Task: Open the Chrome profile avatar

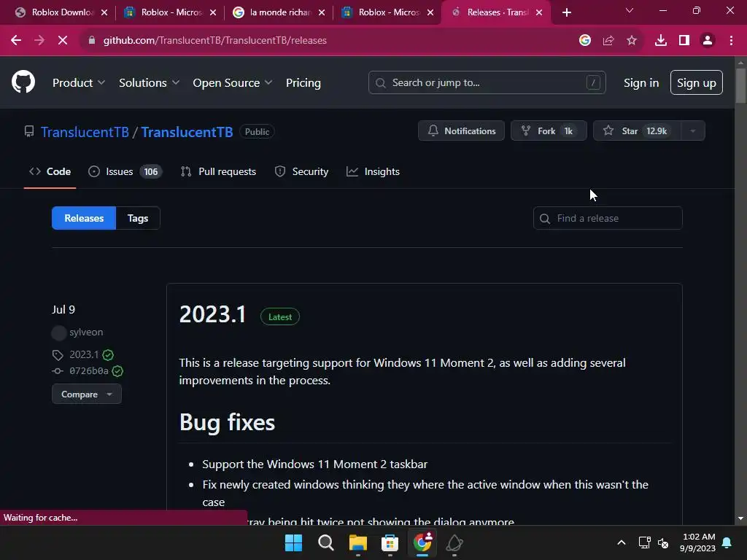Action: 708,41
